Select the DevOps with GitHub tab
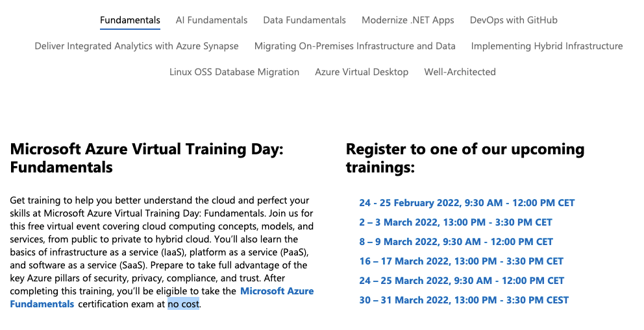Image resolution: width=644 pixels, height=330 pixels. click(514, 20)
